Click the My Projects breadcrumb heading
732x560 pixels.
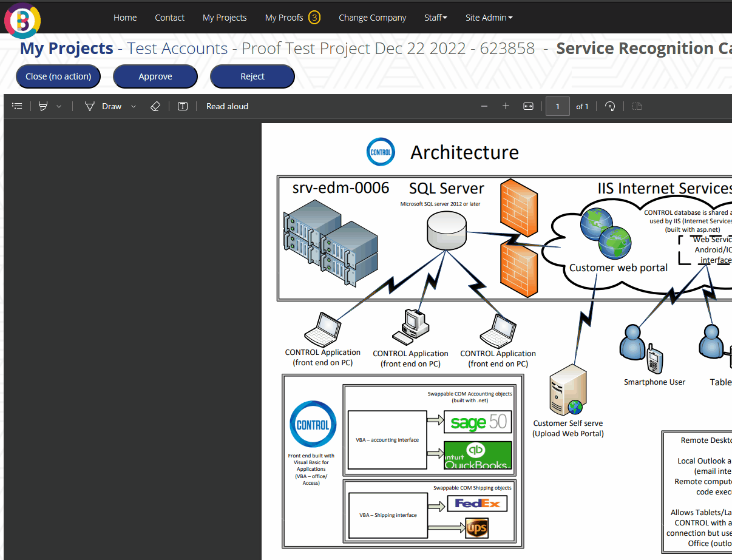tap(67, 49)
